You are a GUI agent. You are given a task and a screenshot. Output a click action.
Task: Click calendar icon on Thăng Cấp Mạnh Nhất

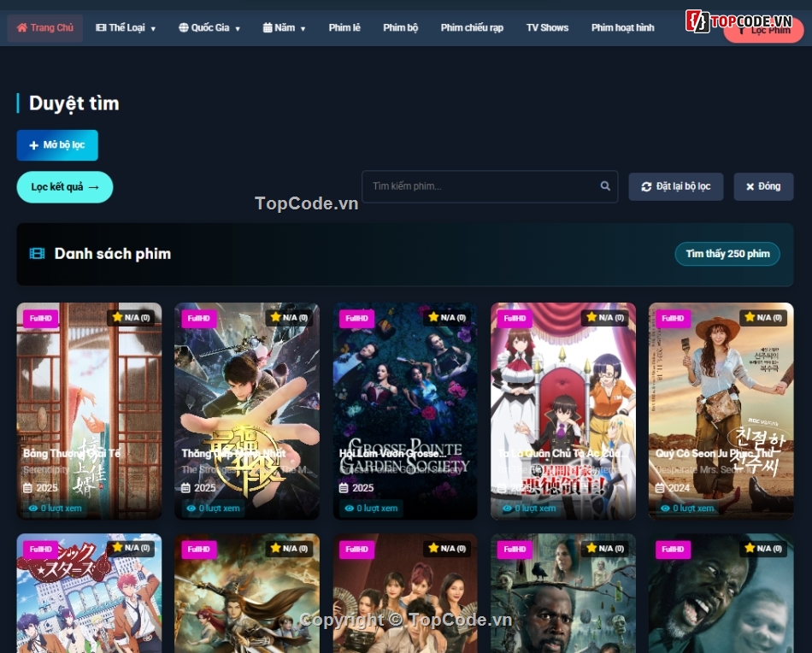tap(186, 488)
